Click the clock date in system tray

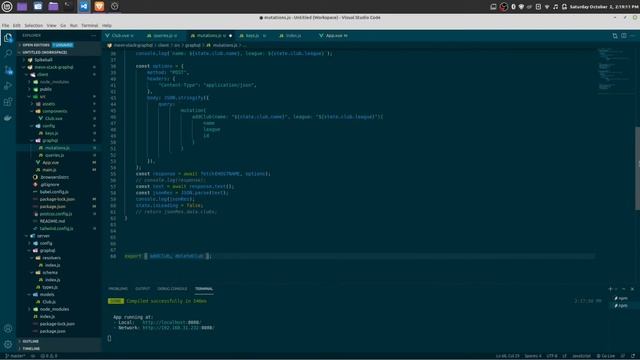point(603,7)
